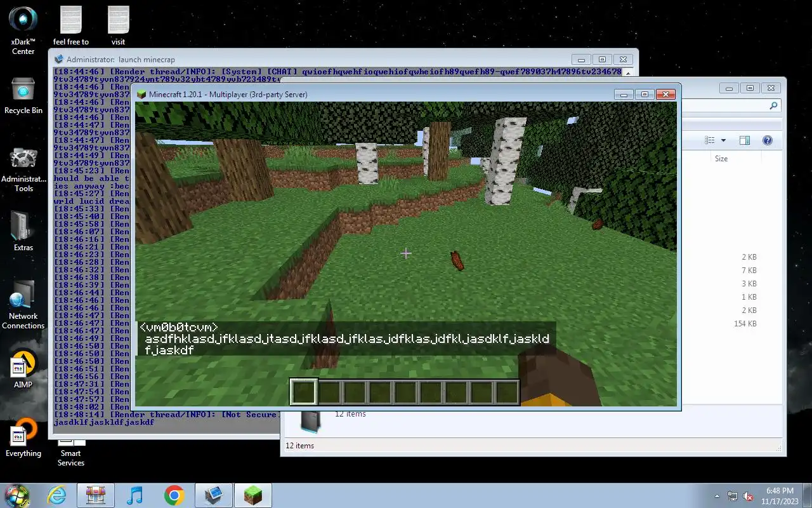Open the Windows Start orb
This screenshot has width=812, height=508.
(x=16, y=495)
